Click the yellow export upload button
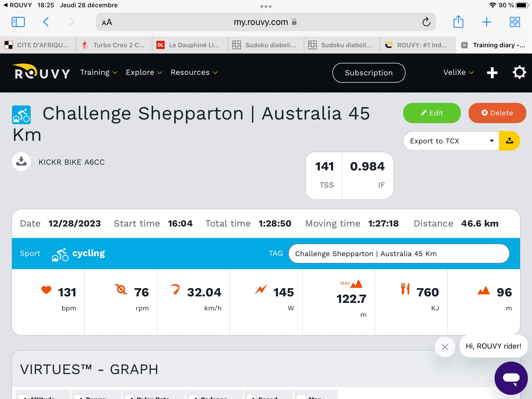This screenshot has width=532, height=399. 509,141
